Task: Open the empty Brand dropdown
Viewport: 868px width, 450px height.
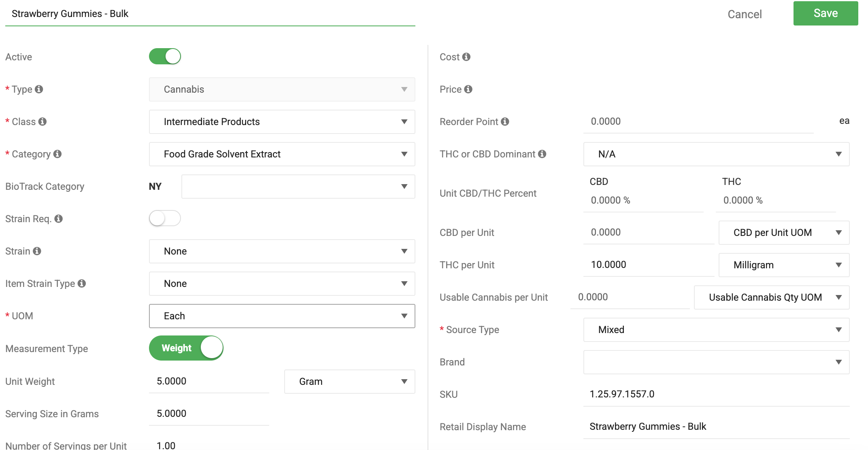Action: click(x=717, y=362)
